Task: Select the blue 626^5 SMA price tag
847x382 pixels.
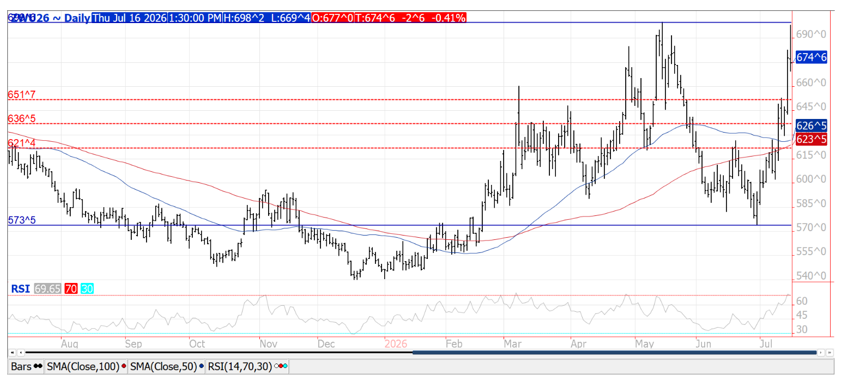Action: click(812, 126)
